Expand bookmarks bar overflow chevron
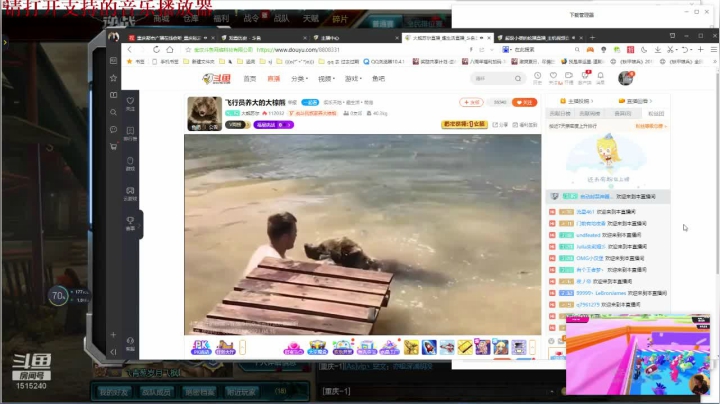The image size is (720, 404). click(714, 62)
